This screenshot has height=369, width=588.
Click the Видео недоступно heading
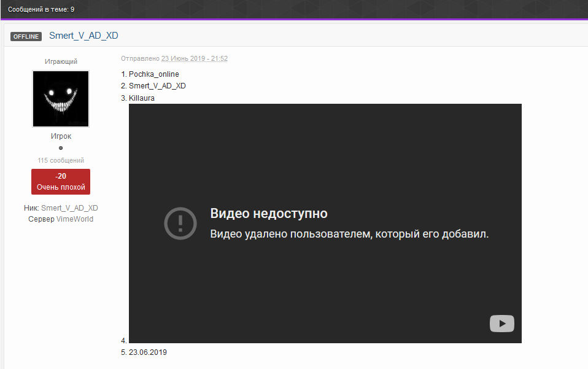[269, 214]
